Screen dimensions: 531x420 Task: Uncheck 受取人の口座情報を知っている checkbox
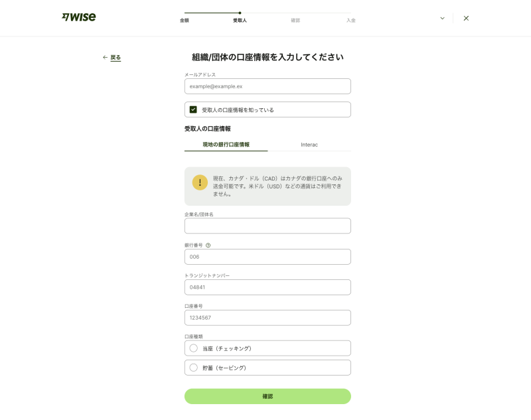[x=193, y=109]
